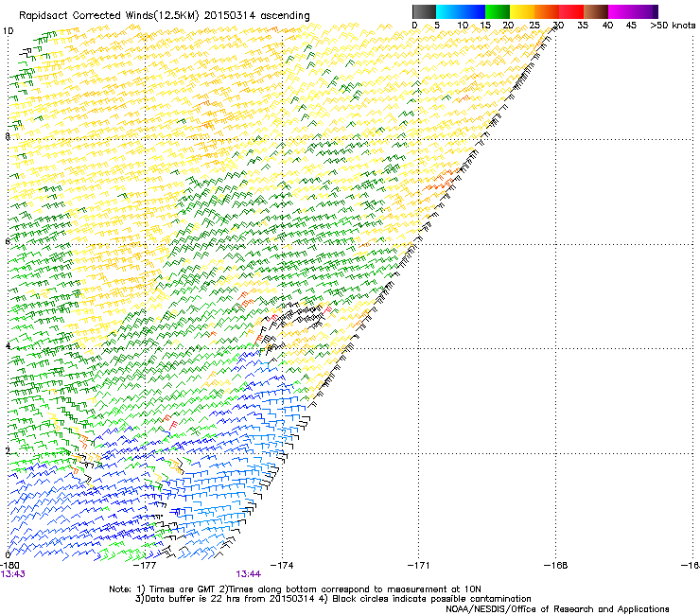Click the brown 35-40 knots legend swatch
Screen dimensions: 700x615
[596, 11]
